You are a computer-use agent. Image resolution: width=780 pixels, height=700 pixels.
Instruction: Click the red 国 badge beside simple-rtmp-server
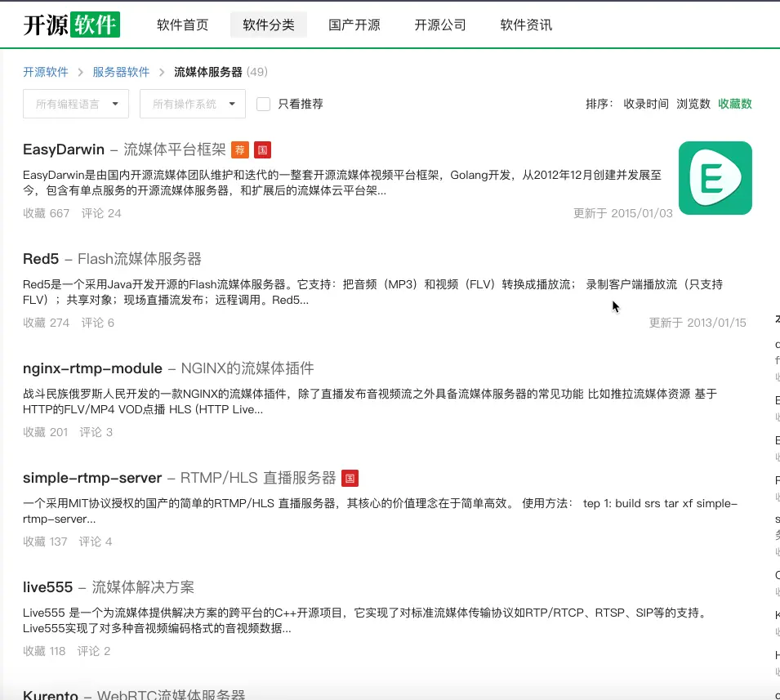350,478
